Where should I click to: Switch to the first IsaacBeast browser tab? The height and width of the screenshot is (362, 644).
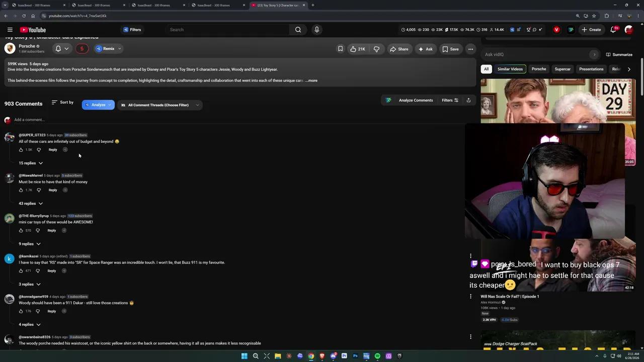pyautogui.click(x=38, y=5)
